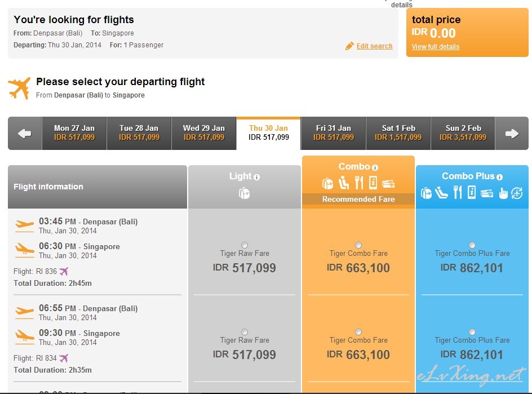Switch to the Sun 2 Feb date tab
Viewport: 532px width, 394px height.
(x=463, y=134)
